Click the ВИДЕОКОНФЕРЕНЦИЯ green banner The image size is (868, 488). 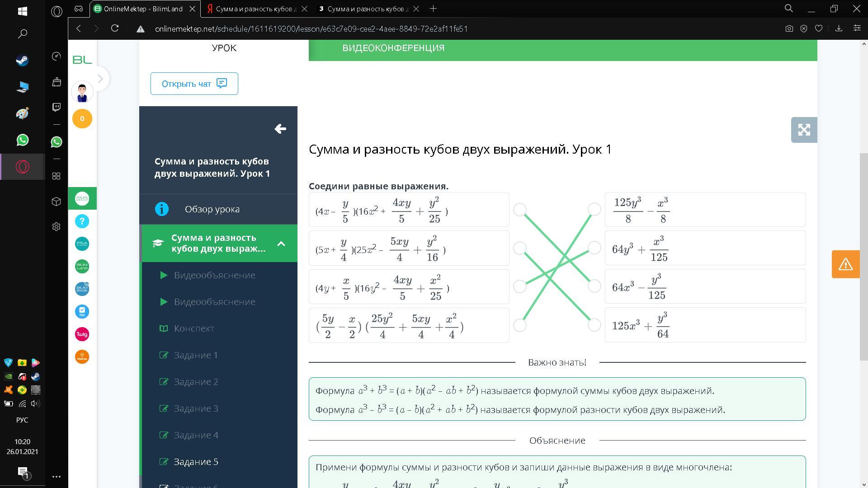pos(563,50)
